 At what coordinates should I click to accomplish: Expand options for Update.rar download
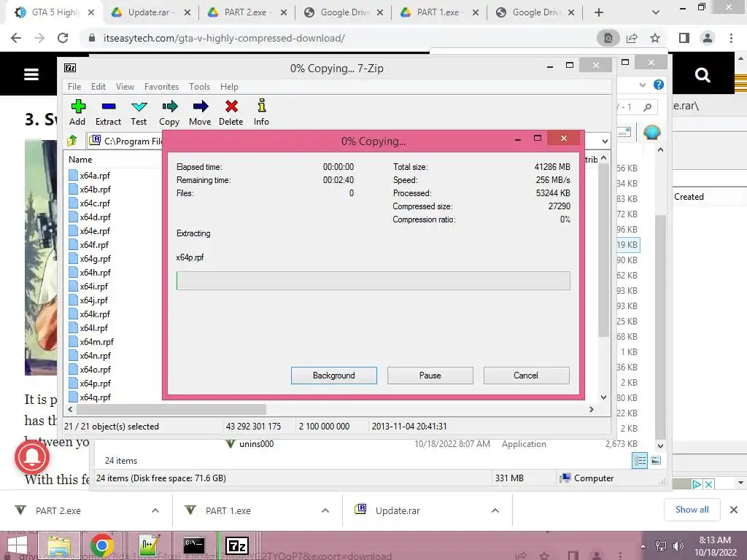coord(495,510)
